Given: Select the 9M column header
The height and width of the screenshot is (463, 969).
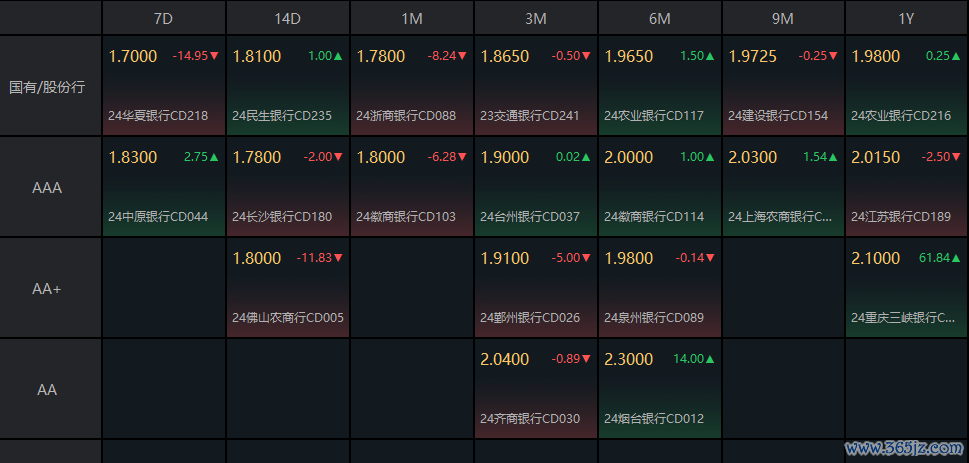Looking at the screenshot, I should (x=783, y=18).
